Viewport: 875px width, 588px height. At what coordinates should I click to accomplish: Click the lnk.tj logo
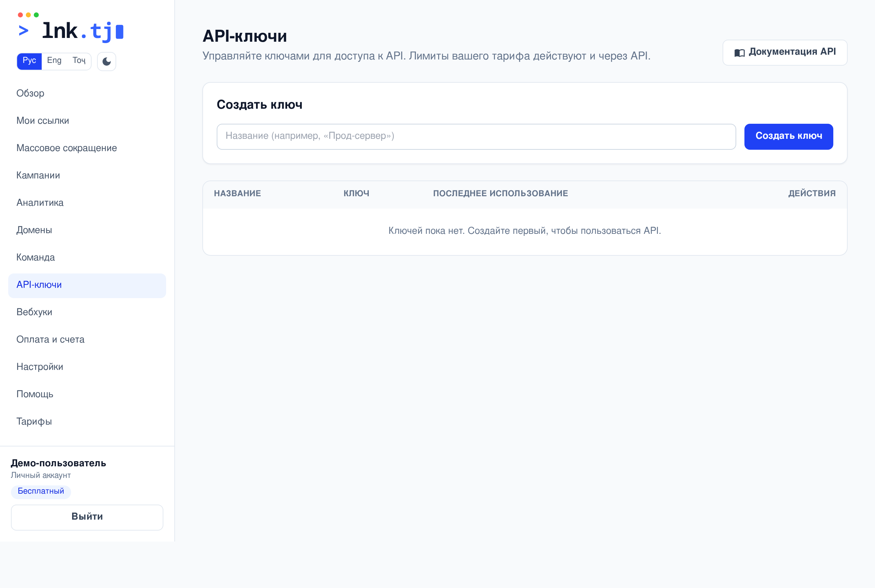coord(70,27)
